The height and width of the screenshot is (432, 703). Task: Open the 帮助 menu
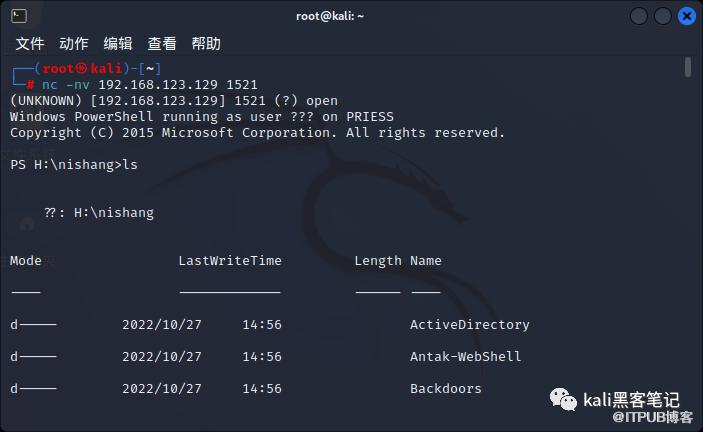click(206, 44)
